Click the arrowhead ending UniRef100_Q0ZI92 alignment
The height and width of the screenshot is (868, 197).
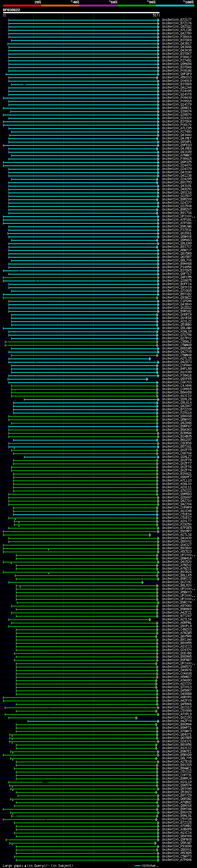[x=143, y=582]
